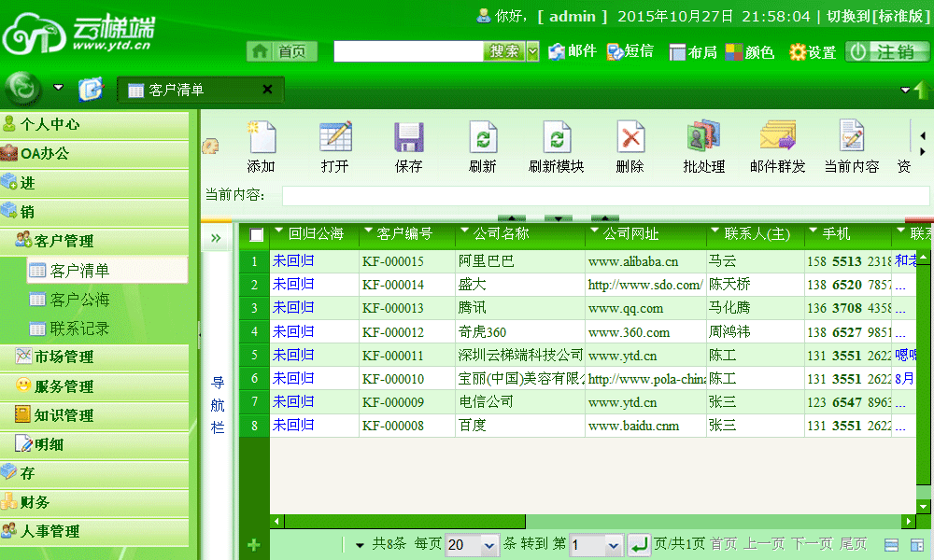934x560 pixels.
Task: Click the blue shortcut icon beside 客户清单 tab
Action: click(92, 90)
